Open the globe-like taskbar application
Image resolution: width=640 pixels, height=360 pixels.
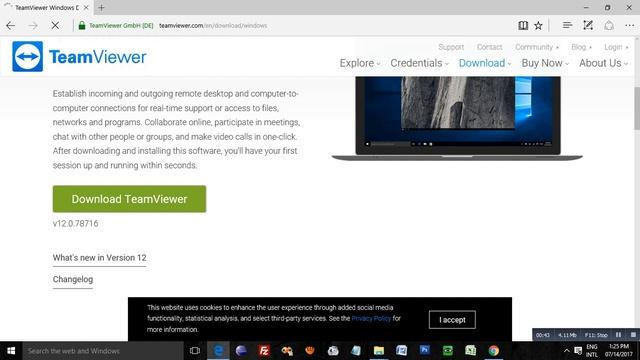pyautogui.click(x=241, y=351)
